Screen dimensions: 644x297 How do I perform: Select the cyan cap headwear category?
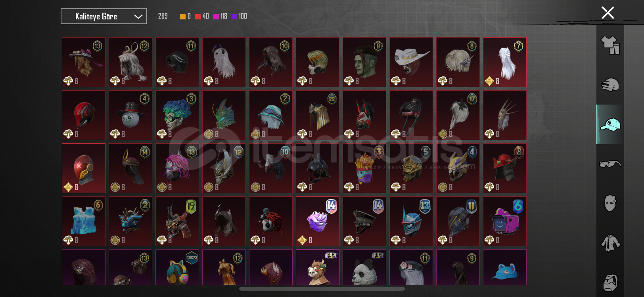pos(610,124)
